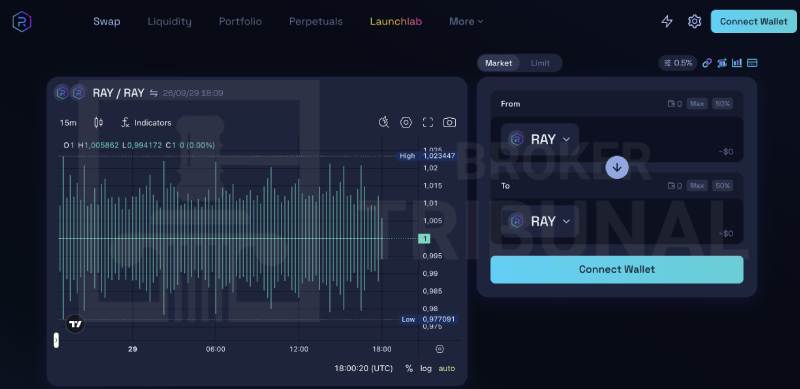Toggle fullscreen chart mode
800x389 pixels.
pyautogui.click(x=428, y=122)
